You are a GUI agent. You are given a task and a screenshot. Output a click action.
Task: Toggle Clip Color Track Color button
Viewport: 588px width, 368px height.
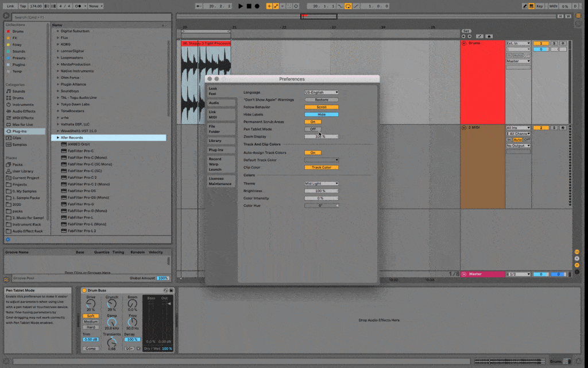[x=322, y=167]
